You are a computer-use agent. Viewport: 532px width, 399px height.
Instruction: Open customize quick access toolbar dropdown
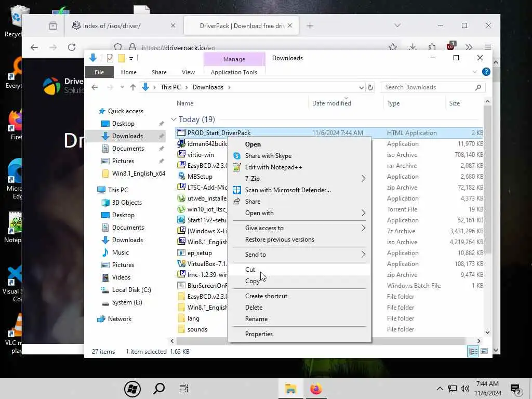(131, 59)
